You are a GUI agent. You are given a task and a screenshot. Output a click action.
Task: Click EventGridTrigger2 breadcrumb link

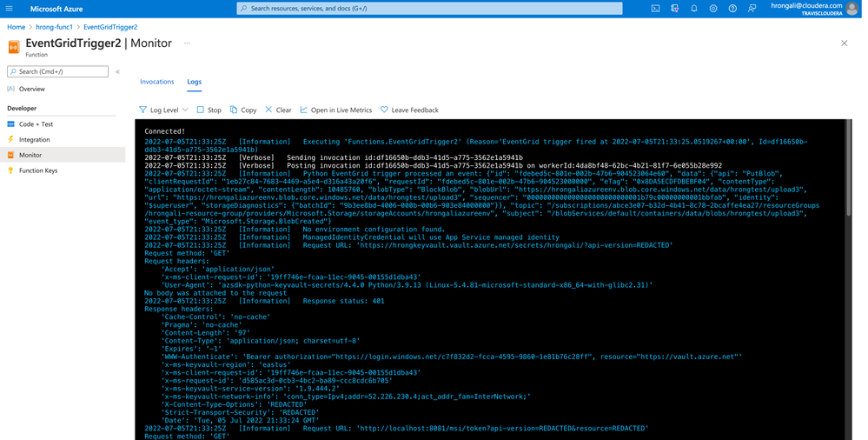pyautogui.click(x=110, y=27)
